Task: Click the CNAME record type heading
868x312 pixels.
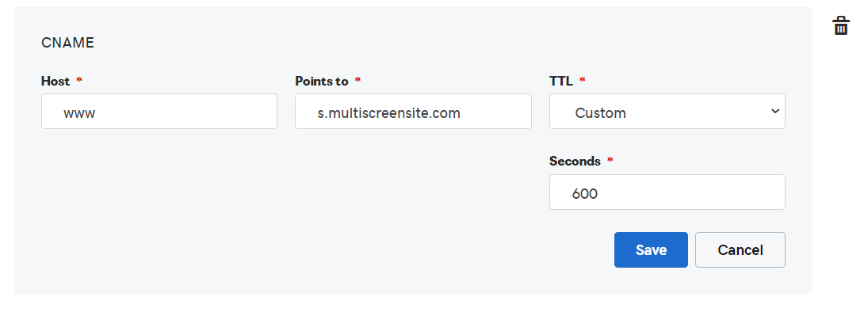Action: point(67,43)
